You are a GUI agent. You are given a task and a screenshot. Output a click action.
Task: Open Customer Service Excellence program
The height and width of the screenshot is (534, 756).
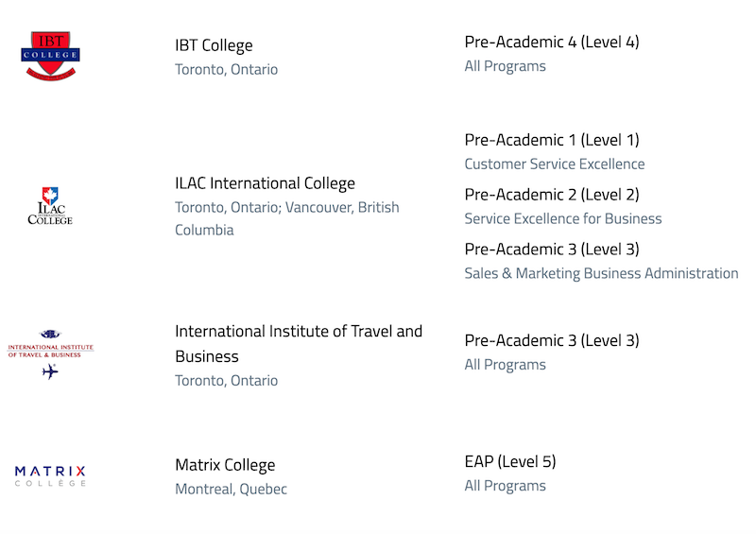point(555,164)
